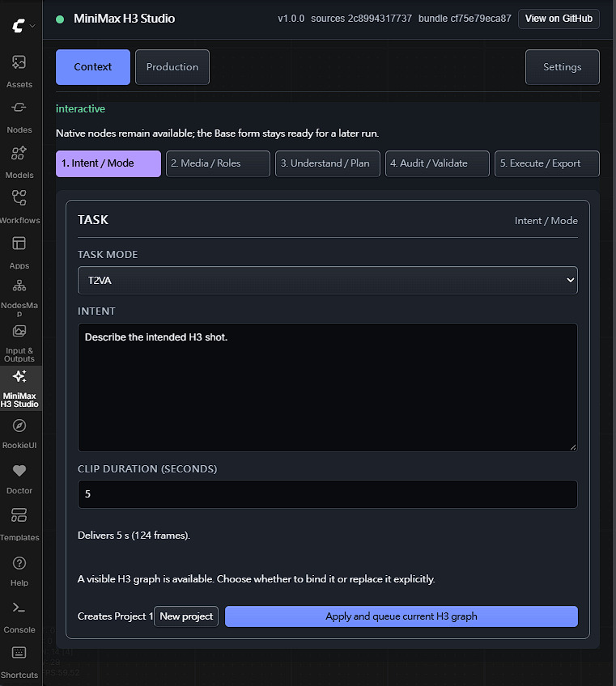Viewport: 616px width, 686px height.
Task: Open the NodesMap panel
Action: pos(19,298)
